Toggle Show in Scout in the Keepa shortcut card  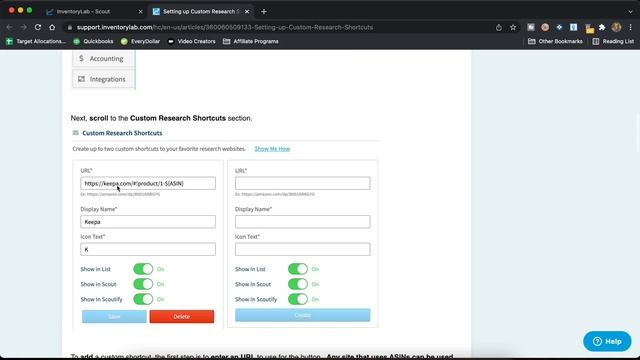pyautogui.click(x=143, y=284)
